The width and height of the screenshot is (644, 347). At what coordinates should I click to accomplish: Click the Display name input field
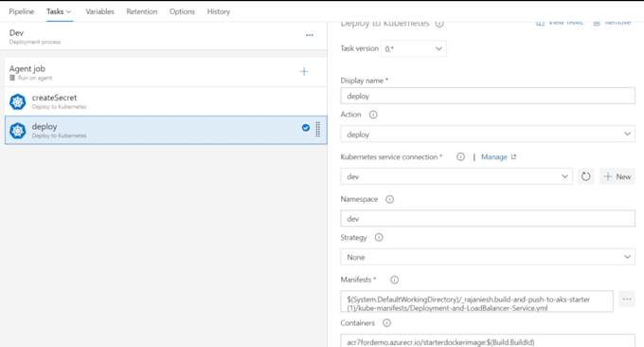point(488,96)
